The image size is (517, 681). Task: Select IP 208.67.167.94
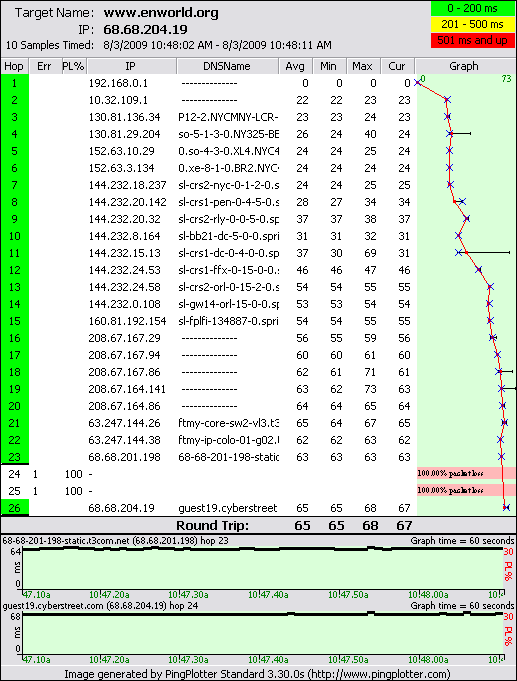(124, 355)
